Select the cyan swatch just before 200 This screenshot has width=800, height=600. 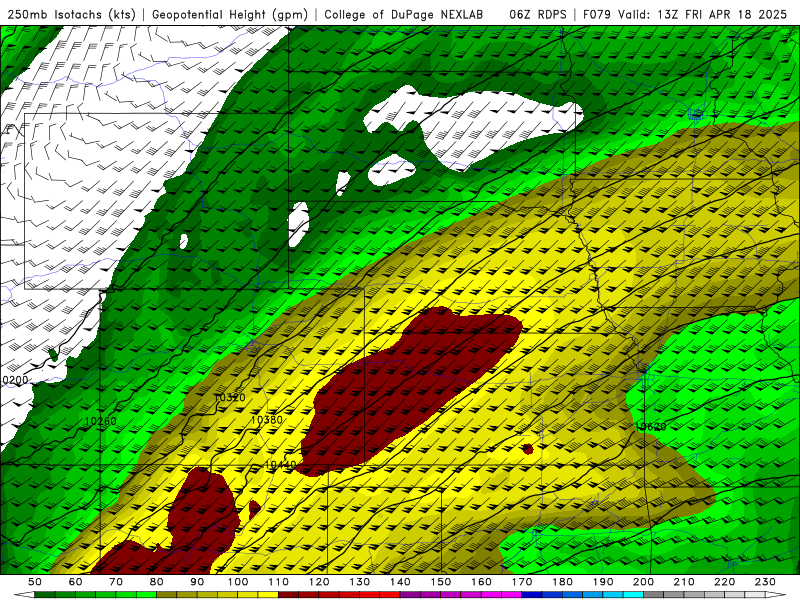click(633, 595)
